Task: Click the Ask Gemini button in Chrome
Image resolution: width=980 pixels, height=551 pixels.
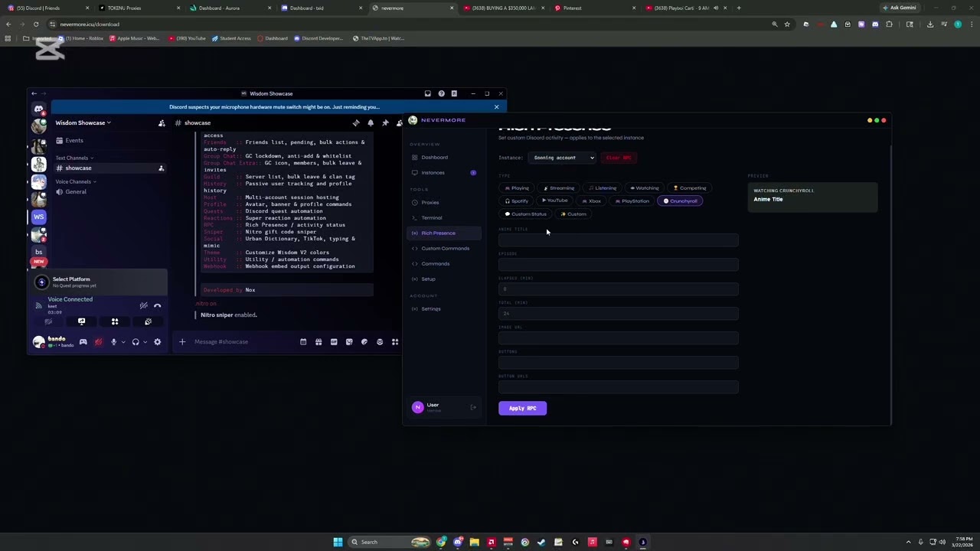Action: click(899, 8)
